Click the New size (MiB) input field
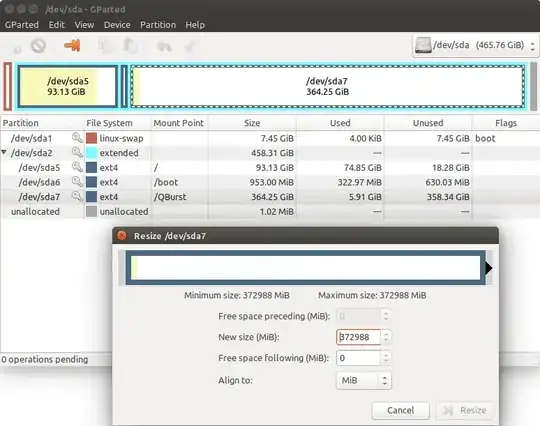 (359, 337)
